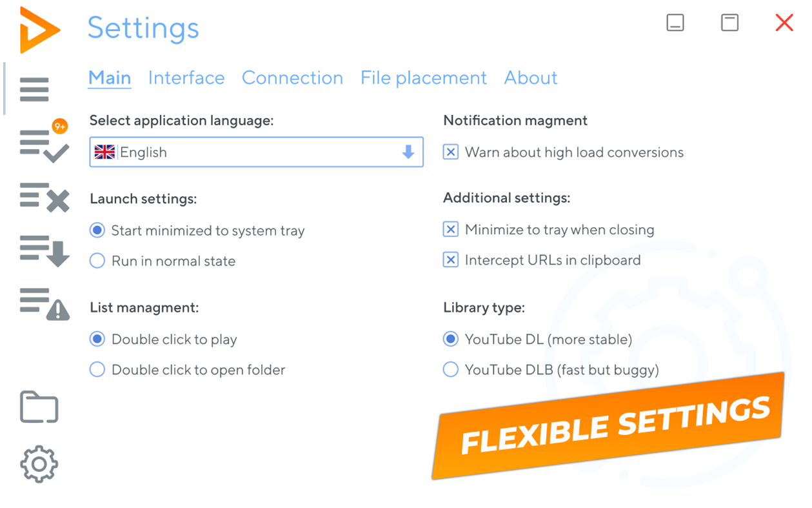812x508 pixels.
Task: Choose YouTube DLB (fast but buggy)
Action: [450, 369]
